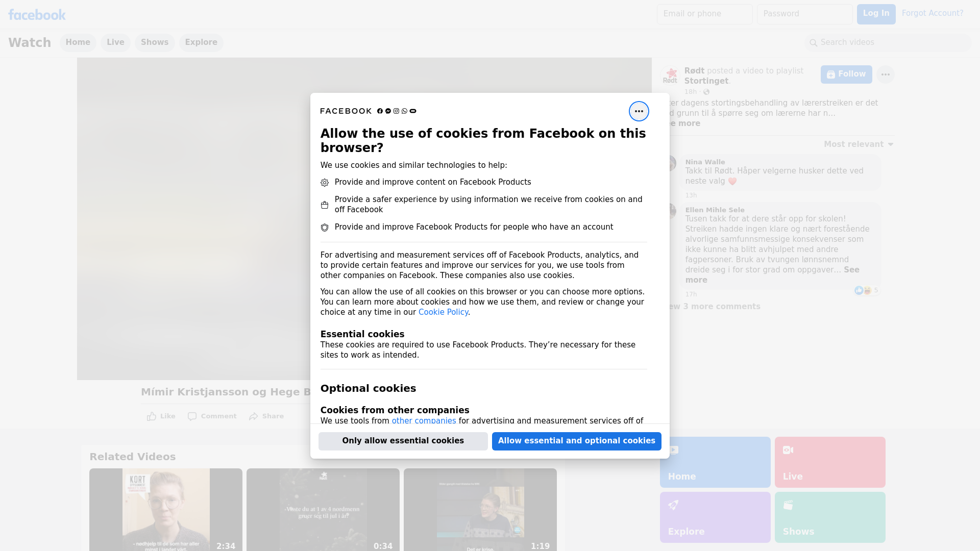The width and height of the screenshot is (980, 551).
Task: Click the Like thumbs-up icon under video
Action: click(x=152, y=416)
